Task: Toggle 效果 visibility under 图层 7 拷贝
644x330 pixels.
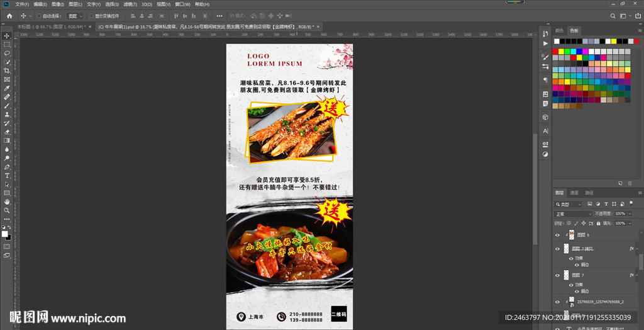Action: (x=571, y=259)
